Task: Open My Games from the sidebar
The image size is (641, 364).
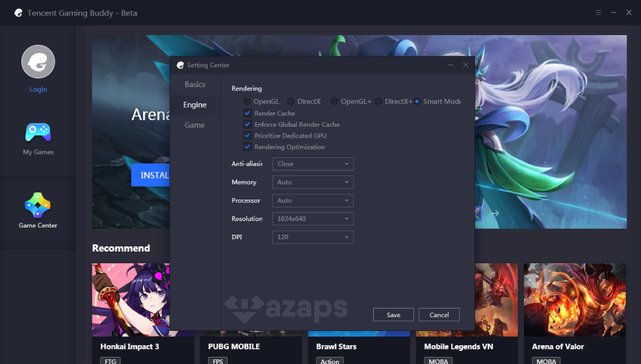Action: 38,138
